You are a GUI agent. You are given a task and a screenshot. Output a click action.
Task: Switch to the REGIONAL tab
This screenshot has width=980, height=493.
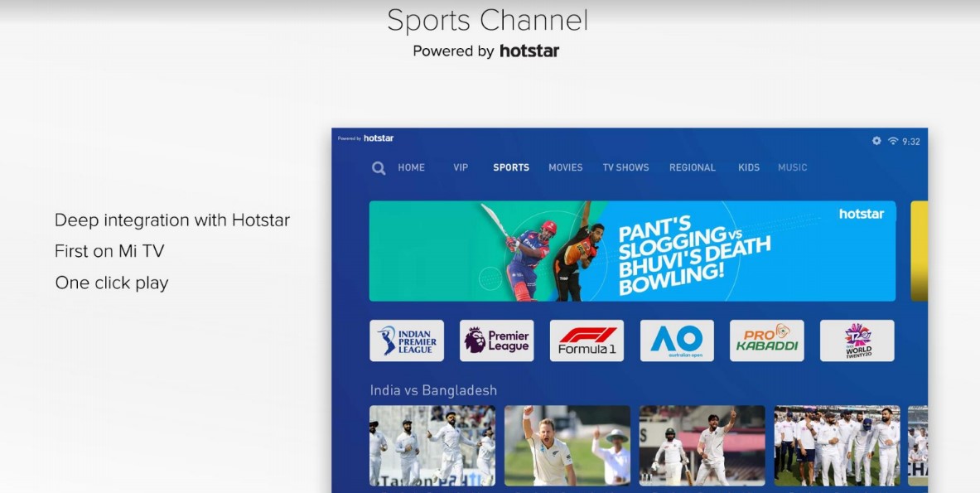(x=693, y=167)
